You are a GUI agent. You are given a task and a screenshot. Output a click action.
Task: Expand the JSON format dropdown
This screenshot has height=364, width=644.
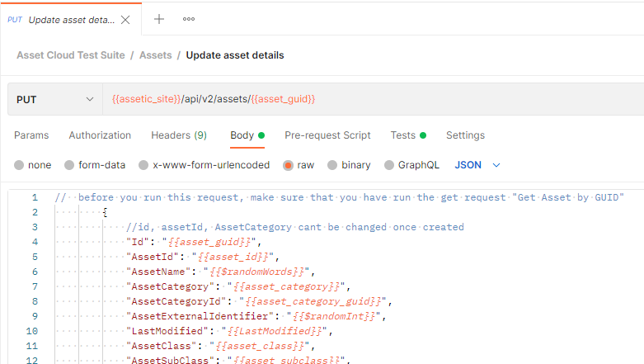477,165
